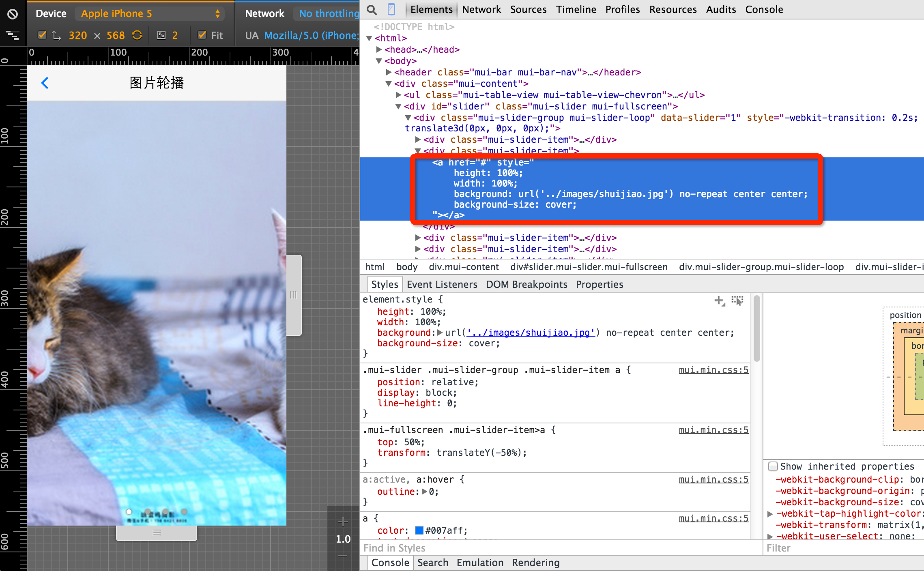The height and width of the screenshot is (571, 924).
Task: Switch to the Sources panel tab
Action: point(528,9)
